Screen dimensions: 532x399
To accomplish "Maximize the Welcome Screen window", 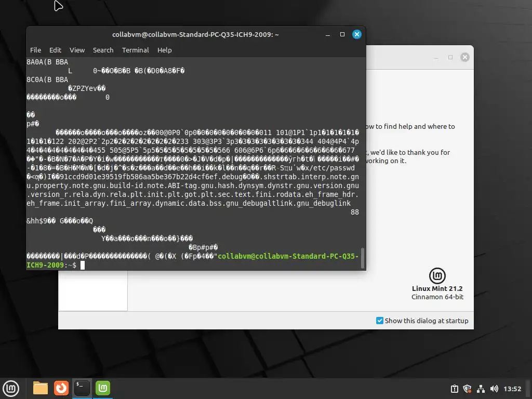I will pos(450,57).
